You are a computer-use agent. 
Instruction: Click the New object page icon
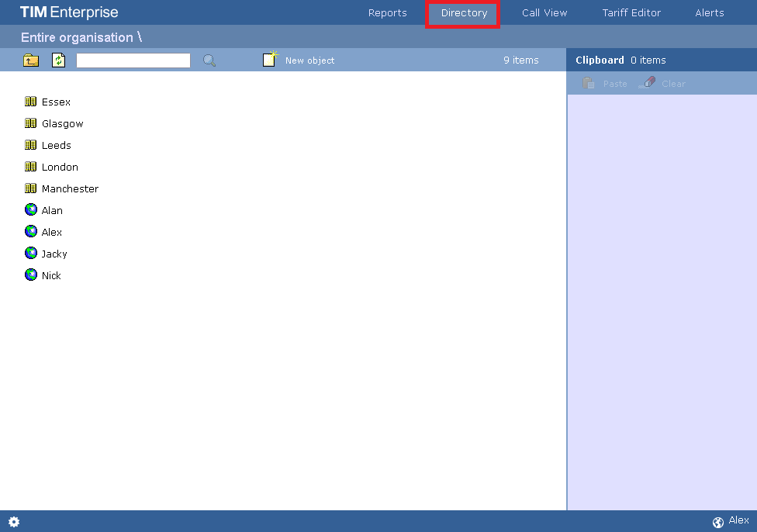click(270, 58)
